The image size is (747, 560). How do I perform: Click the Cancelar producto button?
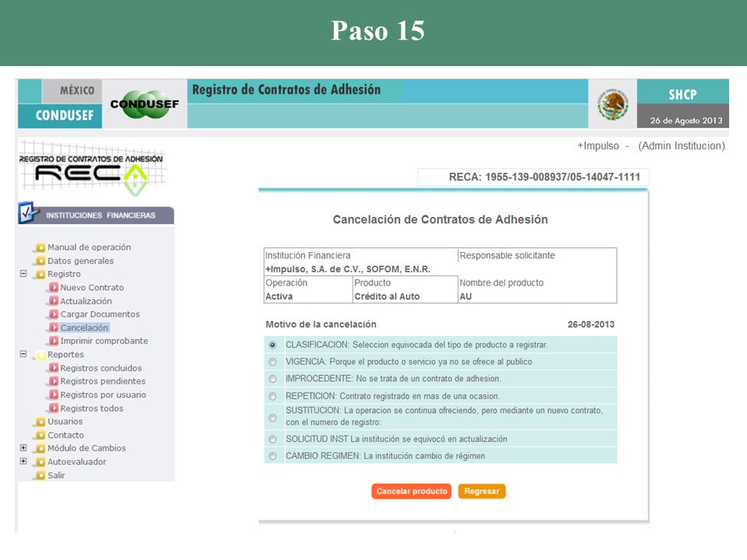point(412,491)
